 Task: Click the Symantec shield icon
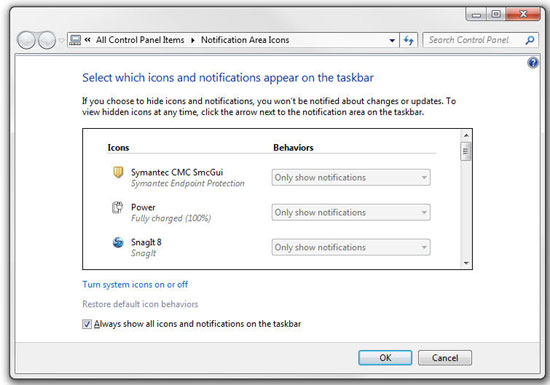pos(118,172)
